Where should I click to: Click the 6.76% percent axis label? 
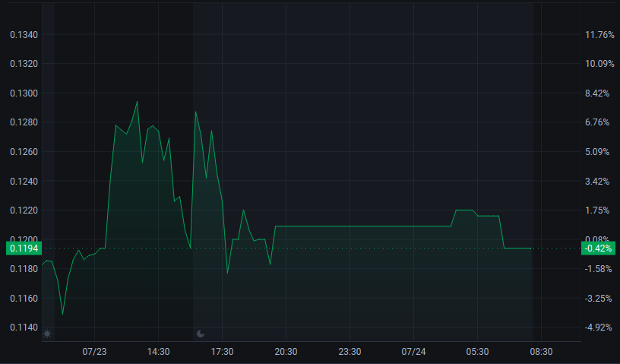point(597,122)
